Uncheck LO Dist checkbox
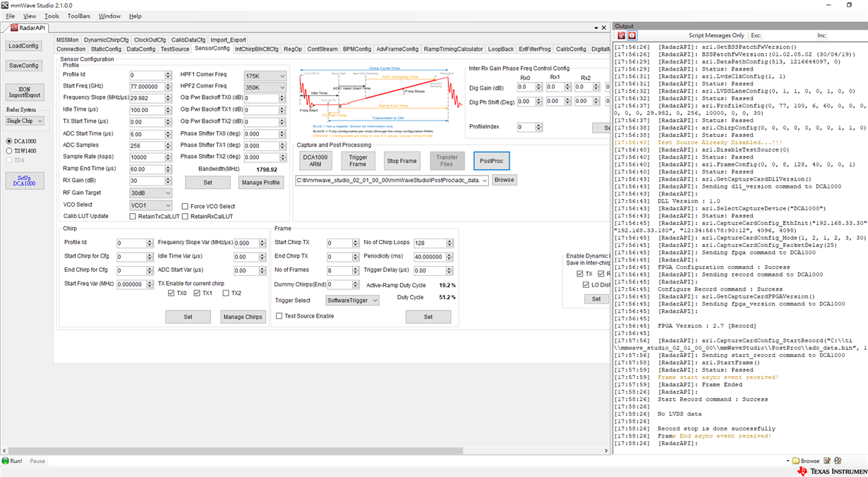 [x=586, y=285]
